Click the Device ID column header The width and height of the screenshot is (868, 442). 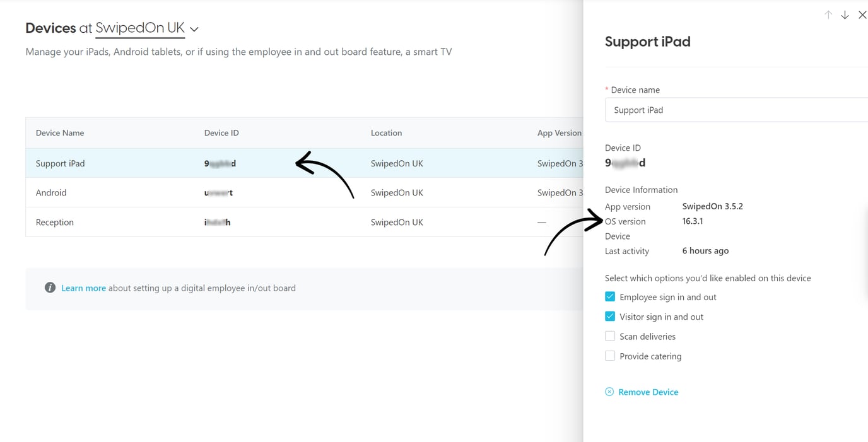pos(221,133)
